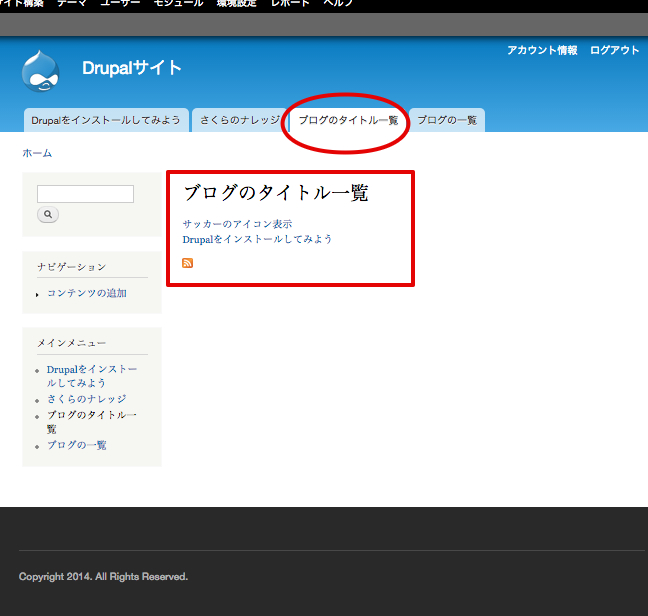Open the orange RSS feed icon
Screen dimensions: 648x616
[x=187, y=263]
